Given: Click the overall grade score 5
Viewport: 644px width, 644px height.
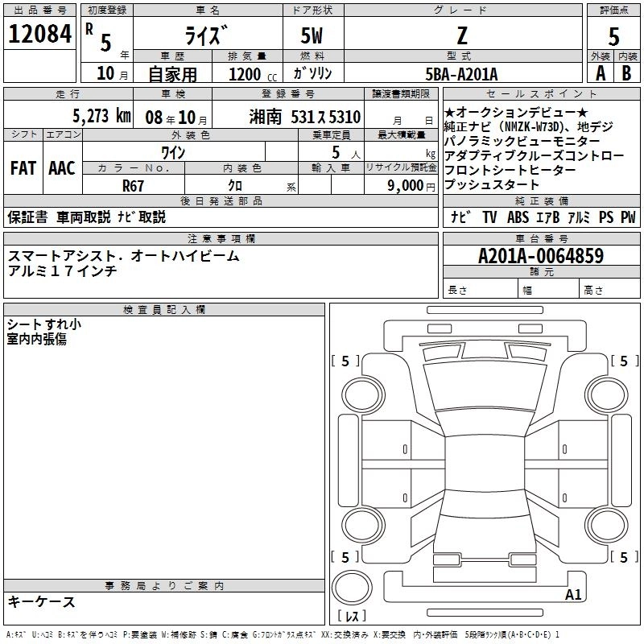Looking at the screenshot, I should (613, 36).
